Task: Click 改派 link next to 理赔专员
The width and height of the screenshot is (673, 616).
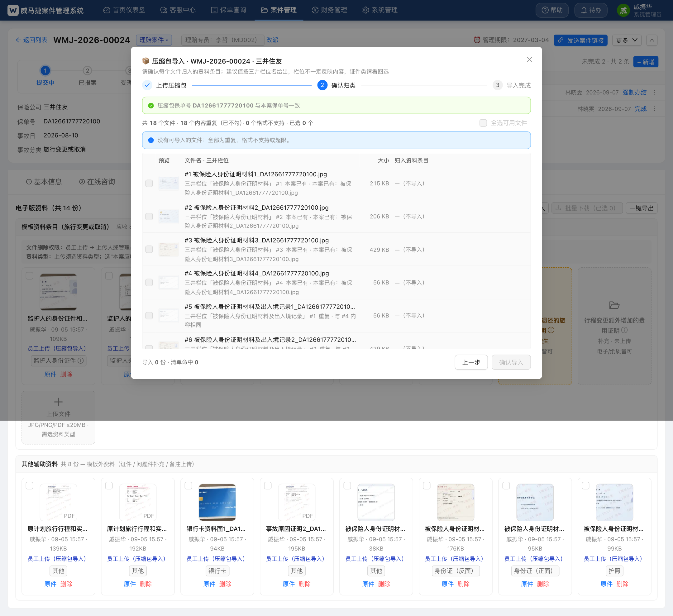Action: 272,40
